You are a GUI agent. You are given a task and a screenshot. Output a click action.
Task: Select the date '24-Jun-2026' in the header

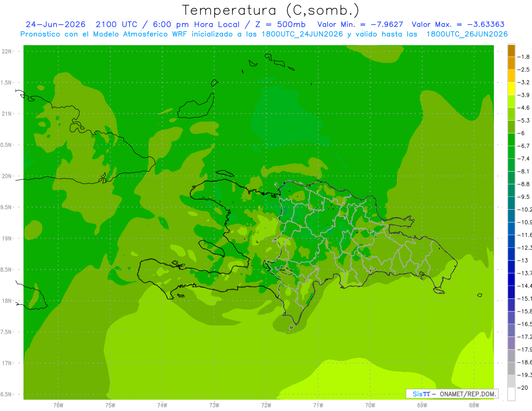(55, 24)
